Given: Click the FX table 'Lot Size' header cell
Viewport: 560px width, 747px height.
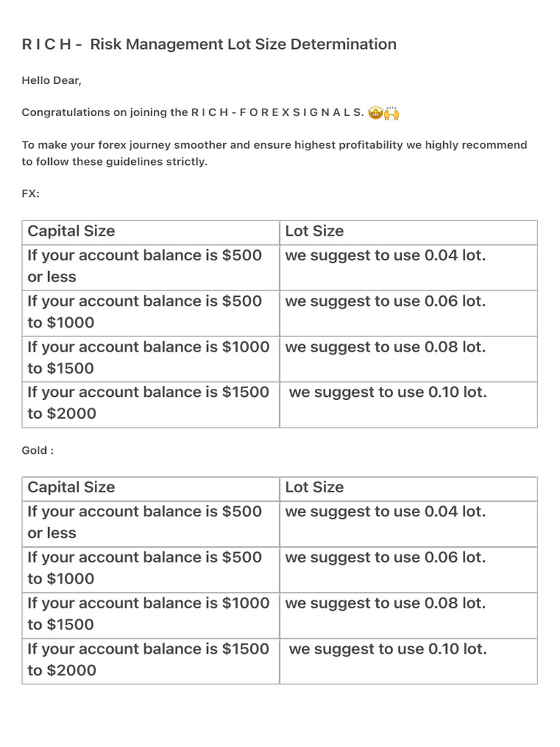Looking at the screenshot, I should pyautogui.click(x=408, y=233).
